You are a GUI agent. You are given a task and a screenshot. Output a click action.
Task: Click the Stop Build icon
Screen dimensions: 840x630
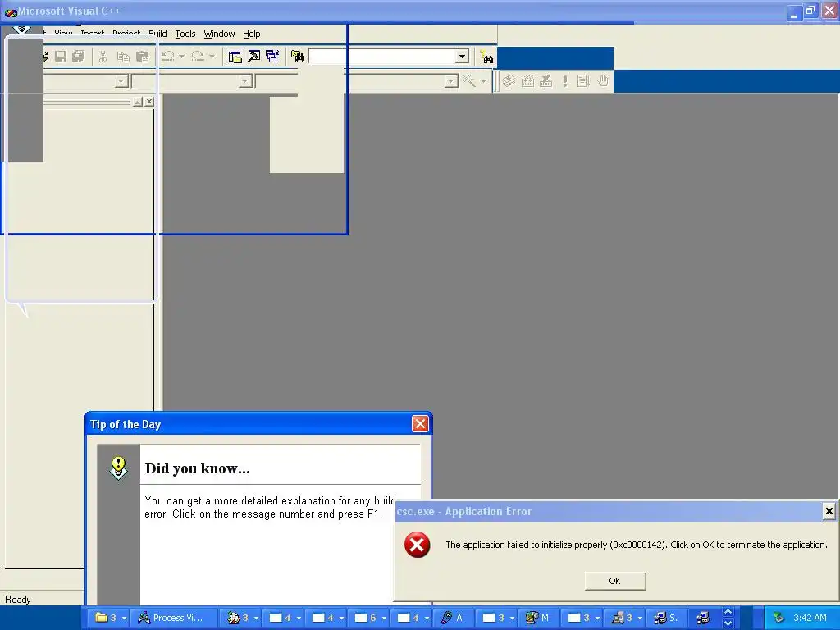[546, 81]
